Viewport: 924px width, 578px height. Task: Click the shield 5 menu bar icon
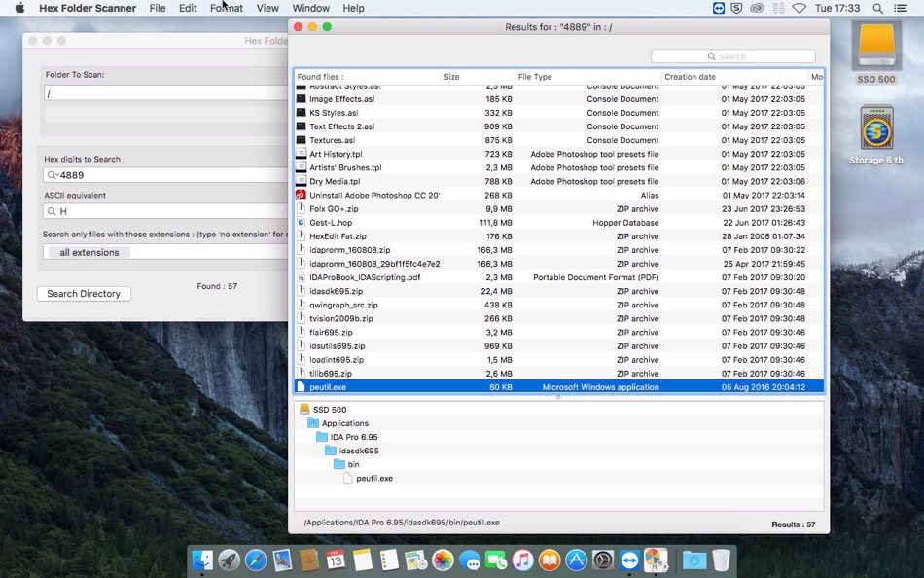[x=736, y=8]
